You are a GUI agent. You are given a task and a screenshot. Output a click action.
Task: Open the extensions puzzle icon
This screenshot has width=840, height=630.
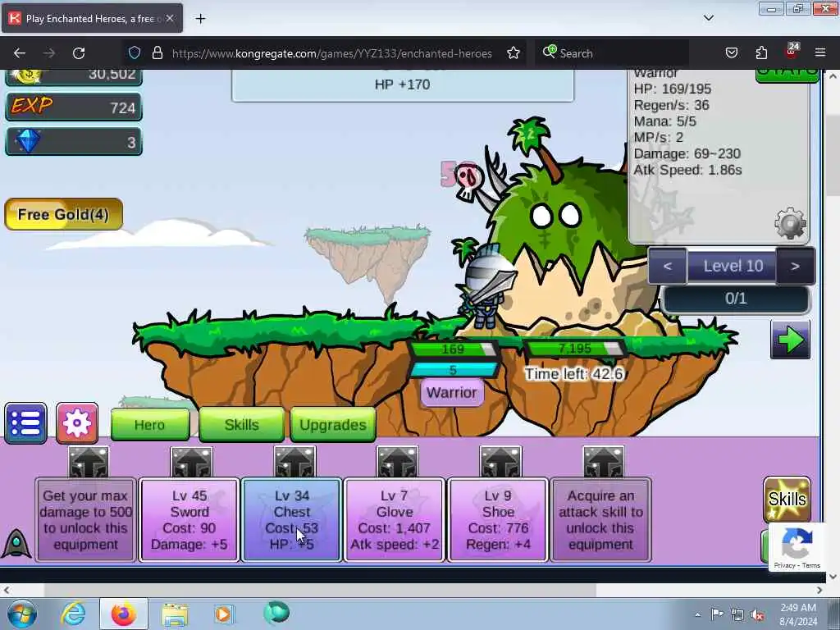point(761,53)
